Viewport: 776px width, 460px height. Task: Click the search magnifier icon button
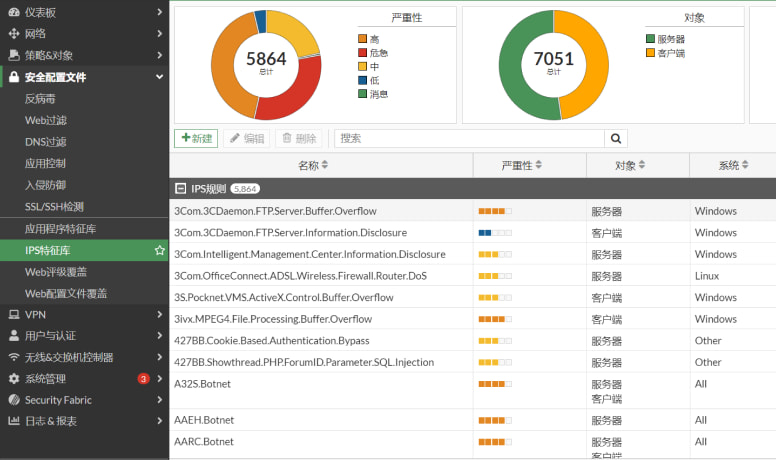[617, 139]
